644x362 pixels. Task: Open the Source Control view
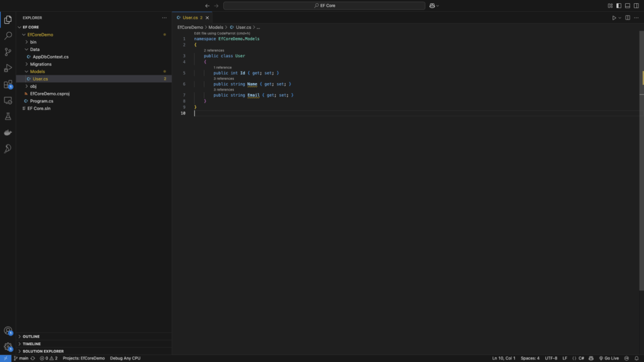pos(8,52)
